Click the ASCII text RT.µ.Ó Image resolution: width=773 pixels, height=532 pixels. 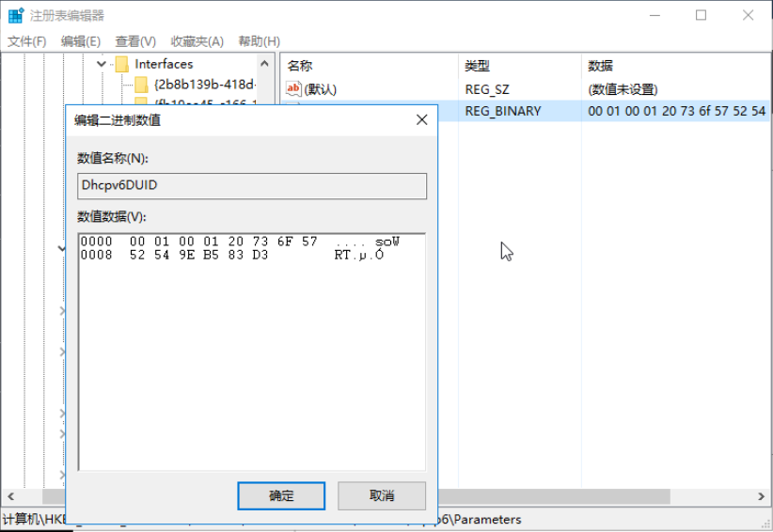359,255
